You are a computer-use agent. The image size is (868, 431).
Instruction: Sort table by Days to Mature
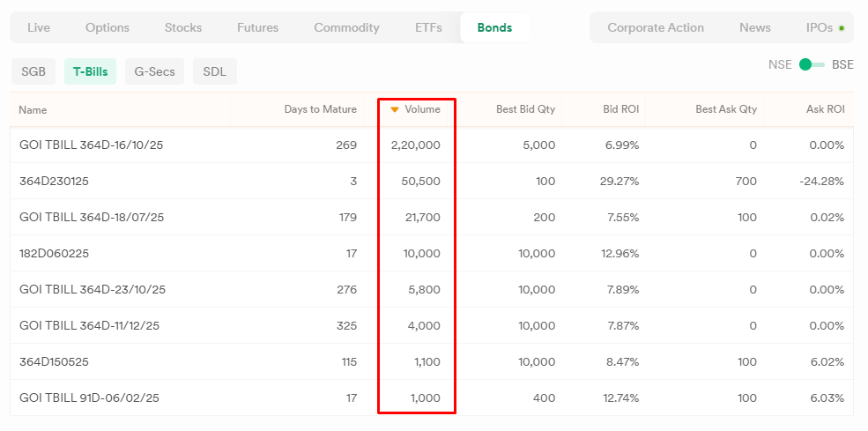(321, 109)
